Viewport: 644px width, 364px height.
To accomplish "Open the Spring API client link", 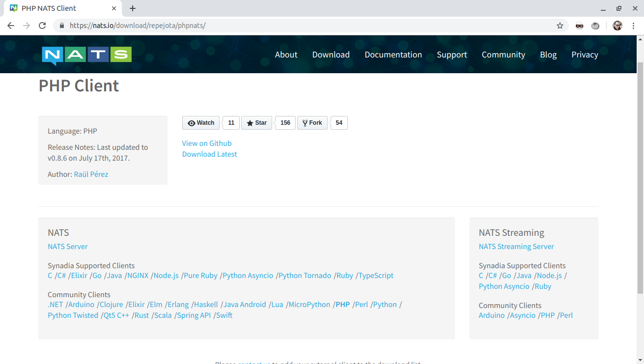I will 194,315.
